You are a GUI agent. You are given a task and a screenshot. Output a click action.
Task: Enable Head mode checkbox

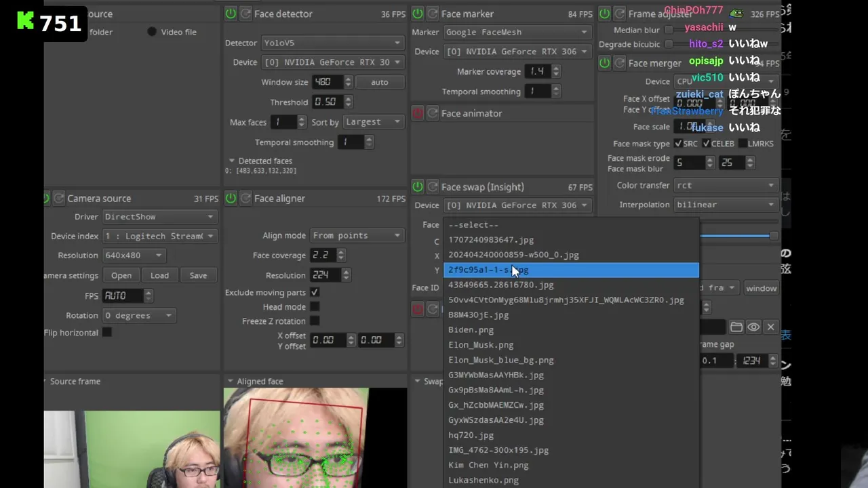(x=315, y=306)
